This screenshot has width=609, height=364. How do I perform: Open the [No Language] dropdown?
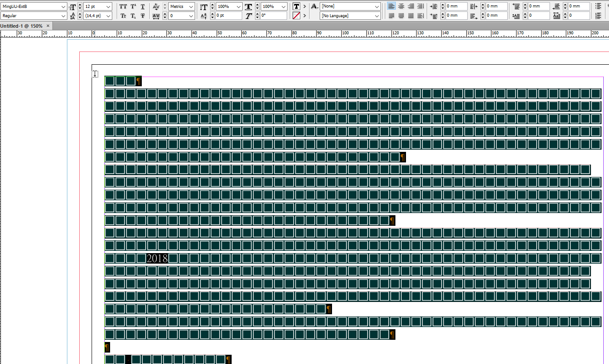point(351,16)
